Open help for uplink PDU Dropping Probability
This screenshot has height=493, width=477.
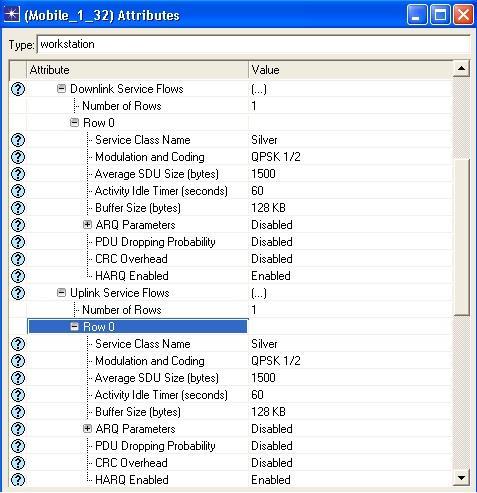18,446
